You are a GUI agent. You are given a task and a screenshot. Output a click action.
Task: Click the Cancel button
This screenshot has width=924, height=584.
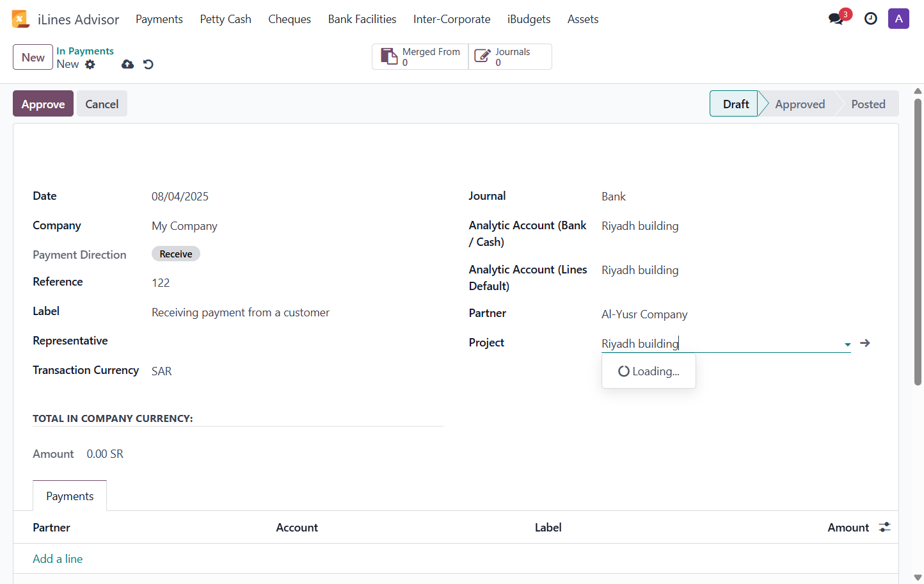[102, 104]
